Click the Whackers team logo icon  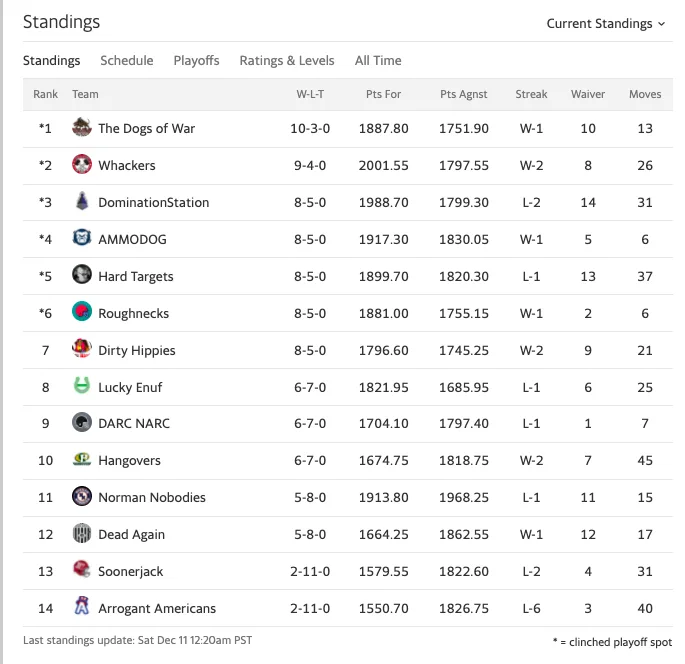point(82,165)
